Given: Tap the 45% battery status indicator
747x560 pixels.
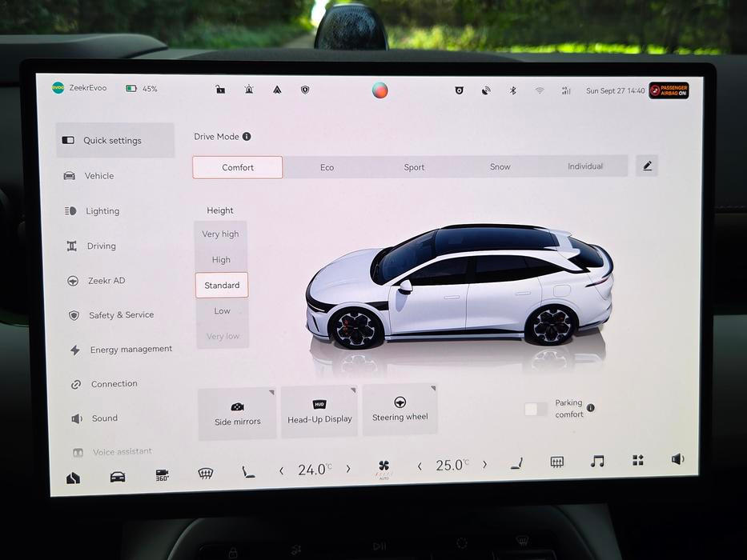Looking at the screenshot, I should coord(141,89).
